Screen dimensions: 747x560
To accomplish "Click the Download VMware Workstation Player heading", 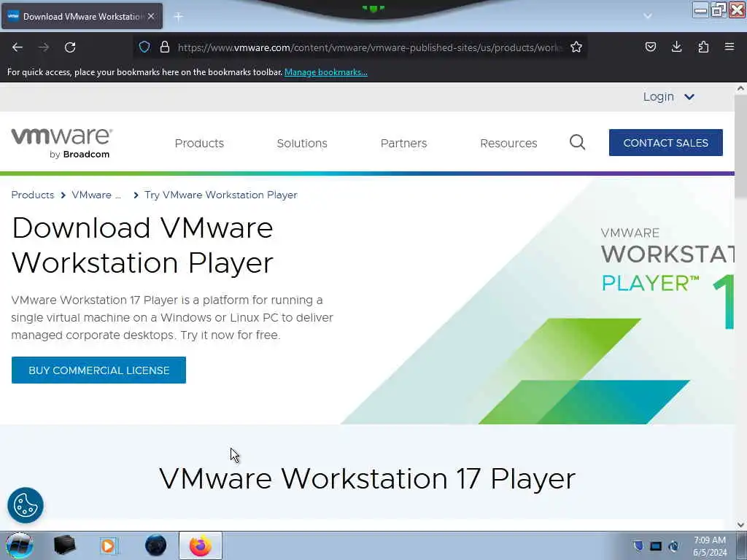I will (142, 245).
